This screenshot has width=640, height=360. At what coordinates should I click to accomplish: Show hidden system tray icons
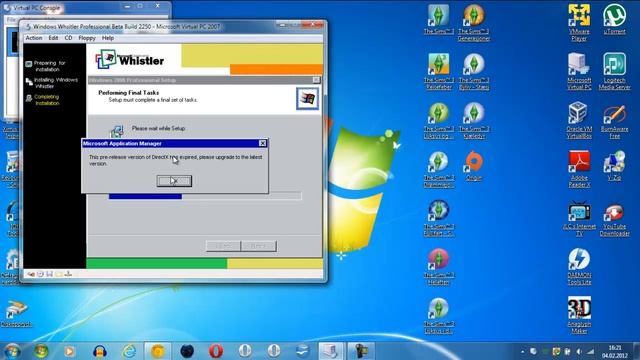click(522, 351)
